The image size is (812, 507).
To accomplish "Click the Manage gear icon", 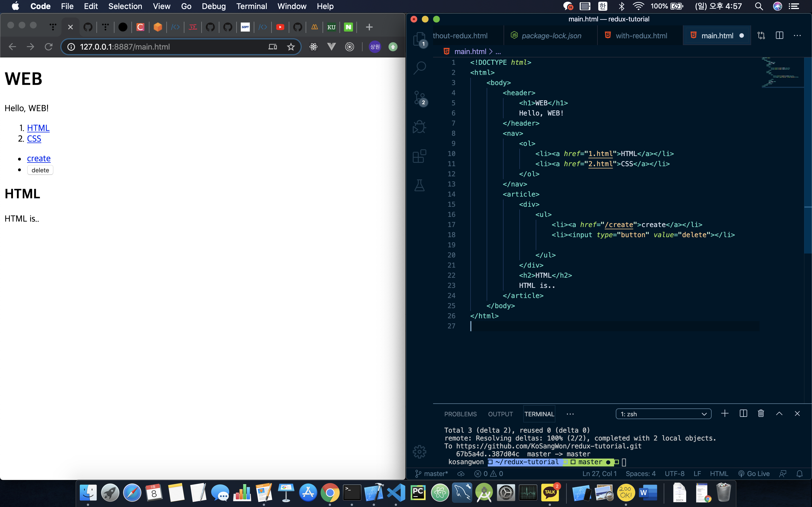I will [420, 452].
